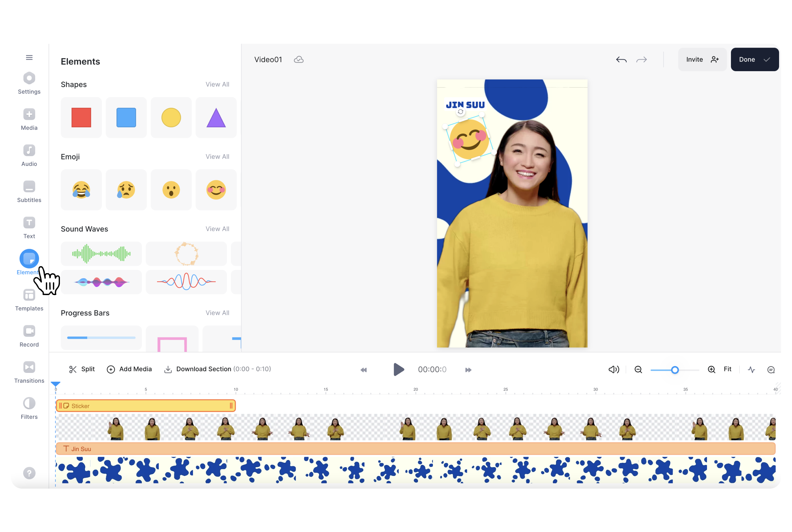Screen dimensions: 792x532
Task: Add the blue square shape
Action: click(126, 117)
